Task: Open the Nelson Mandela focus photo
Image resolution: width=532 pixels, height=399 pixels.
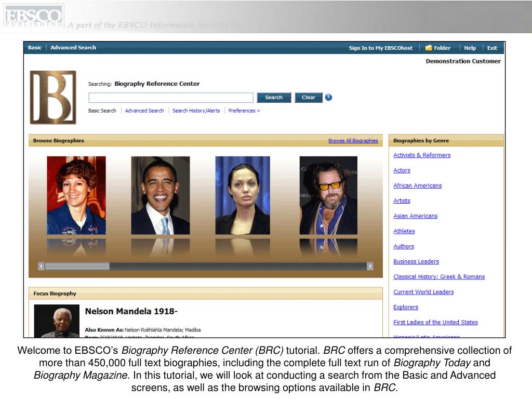Action: click(57, 321)
